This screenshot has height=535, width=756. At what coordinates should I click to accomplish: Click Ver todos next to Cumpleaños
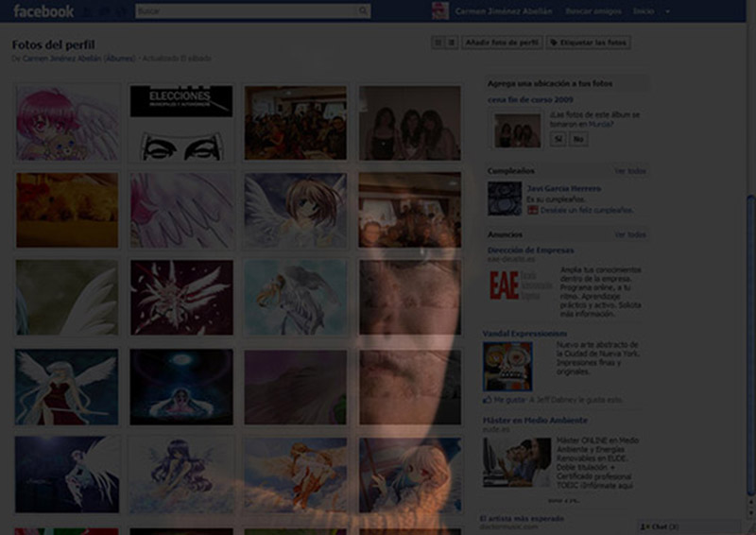[629, 171]
